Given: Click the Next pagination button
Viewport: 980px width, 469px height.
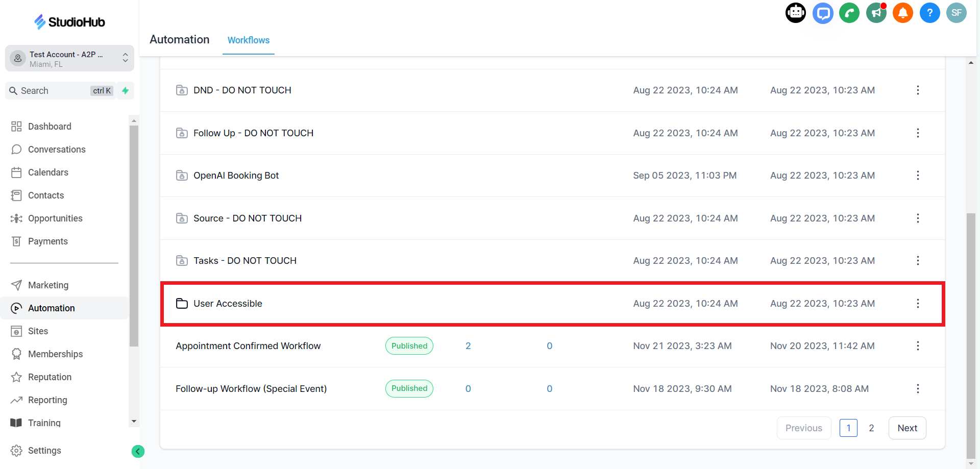Looking at the screenshot, I should [x=907, y=428].
